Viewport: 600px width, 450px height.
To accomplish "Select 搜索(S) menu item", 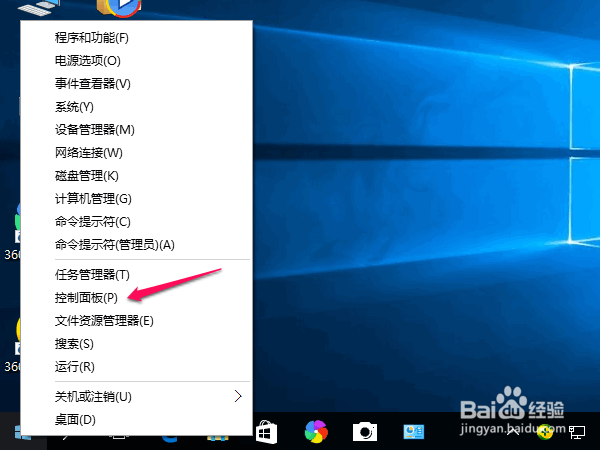I will [136, 344].
